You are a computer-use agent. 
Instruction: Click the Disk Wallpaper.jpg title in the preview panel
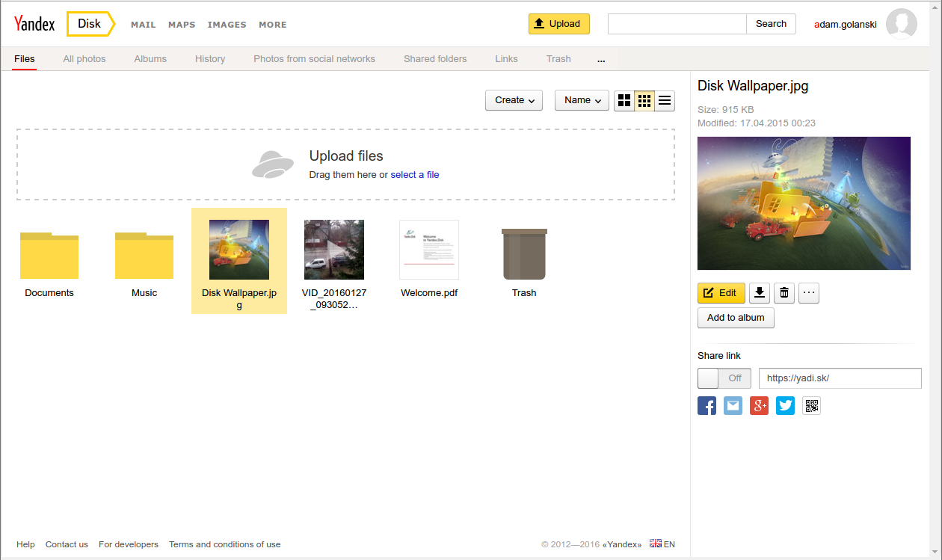(753, 86)
